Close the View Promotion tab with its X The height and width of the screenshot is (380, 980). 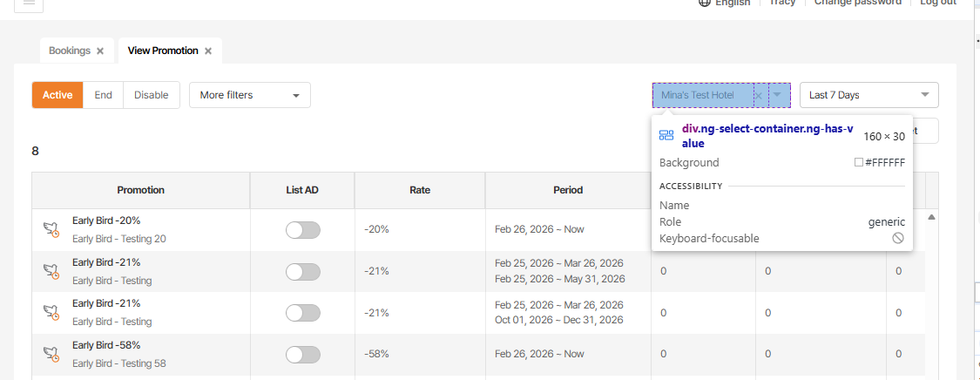(208, 51)
